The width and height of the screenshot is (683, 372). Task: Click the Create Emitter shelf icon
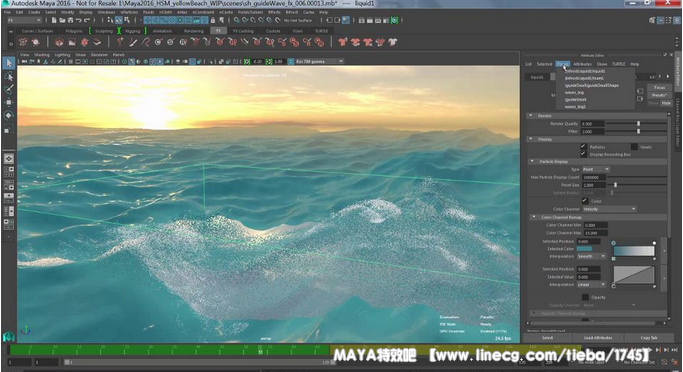(23, 42)
